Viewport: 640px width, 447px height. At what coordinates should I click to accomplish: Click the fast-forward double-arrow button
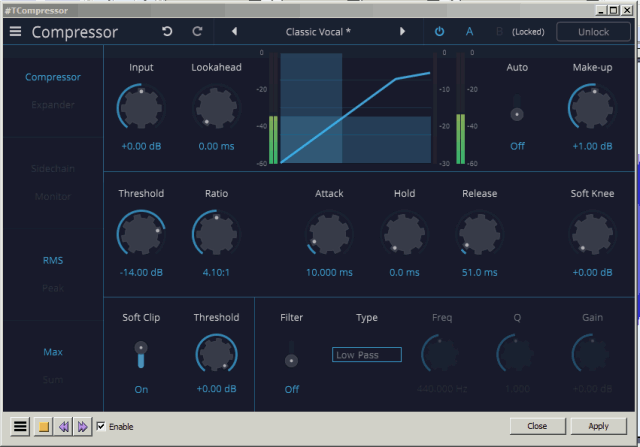click(82, 427)
